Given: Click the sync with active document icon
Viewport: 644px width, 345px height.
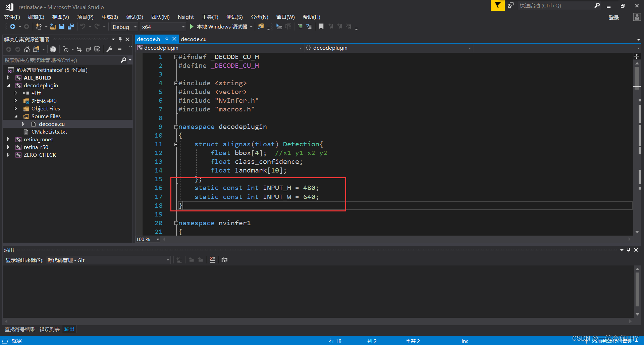Looking at the screenshot, I should (x=79, y=49).
